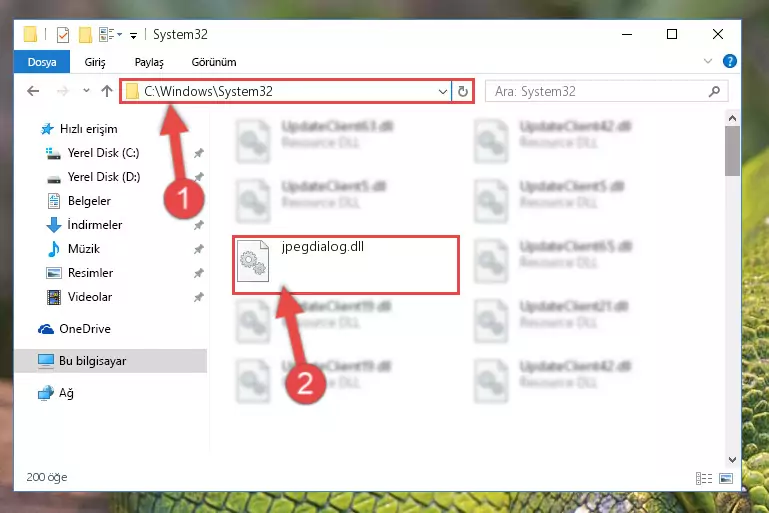The image size is (769, 513).
Task: Click the New Folder icon in quick access toolbar
Action: pos(85,35)
